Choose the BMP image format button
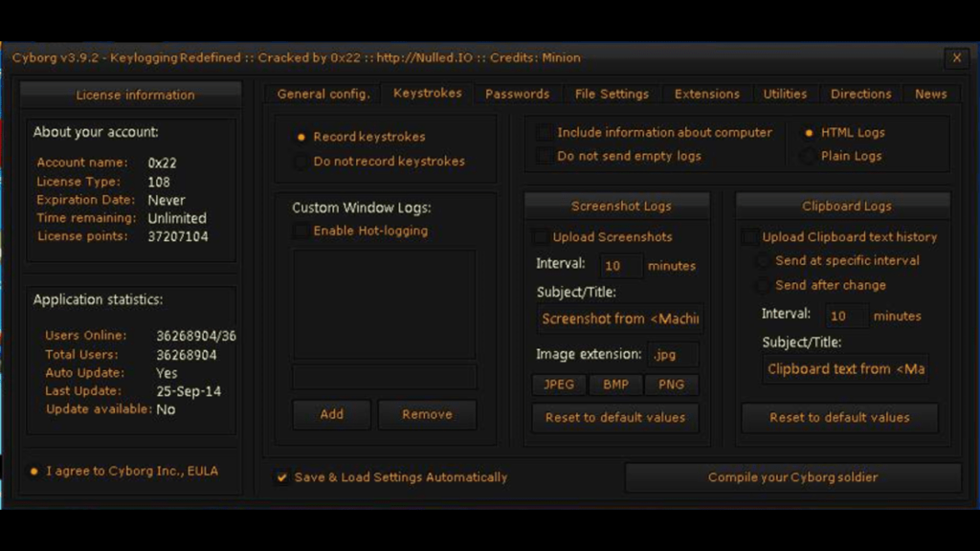 [x=615, y=385]
